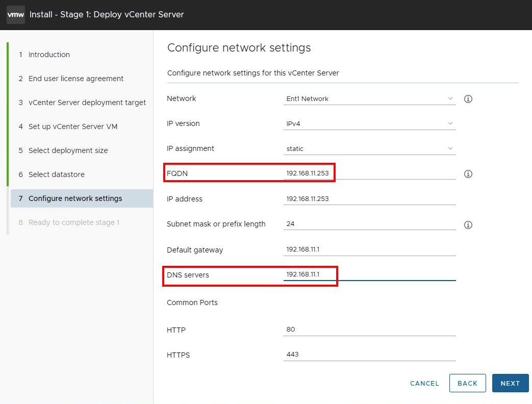
Task: Open the IP version dropdown
Action: pyautogui.click(x=369, y=123)
